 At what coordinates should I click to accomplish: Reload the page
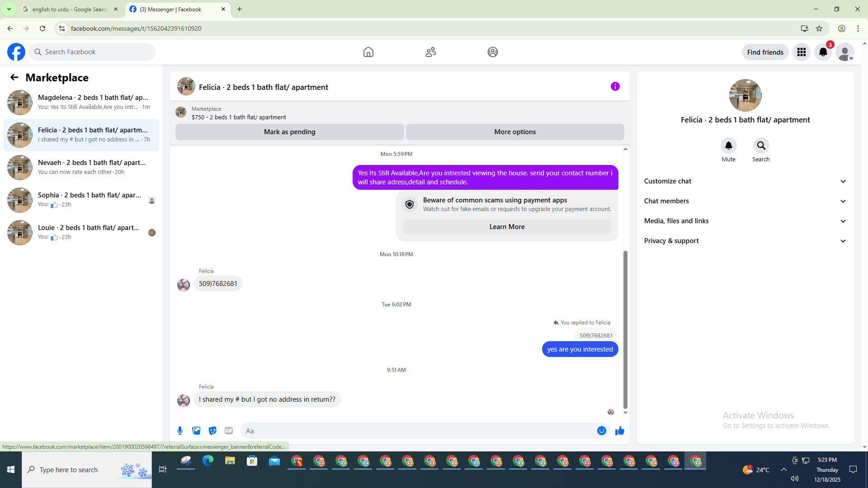click(x=42, y=28)
